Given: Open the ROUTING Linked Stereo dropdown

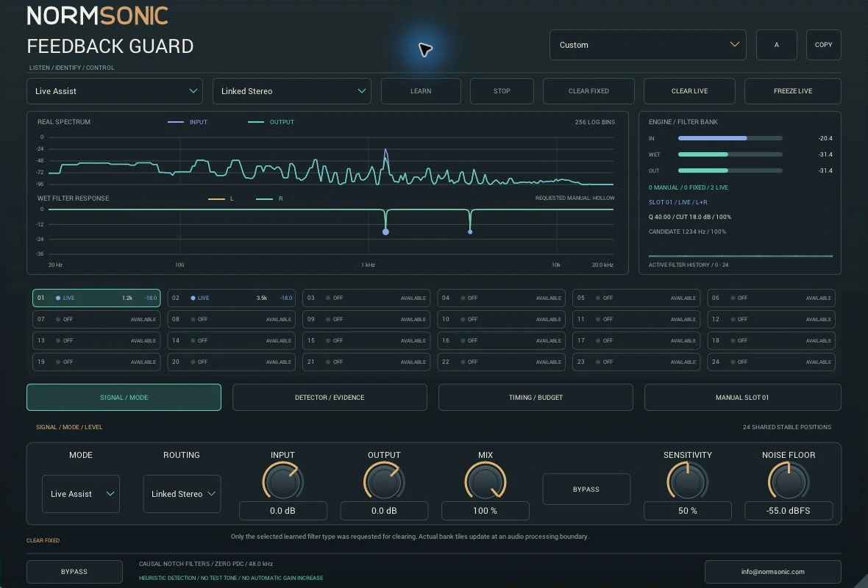Looking at the screenshot, I should coord(182,494).
